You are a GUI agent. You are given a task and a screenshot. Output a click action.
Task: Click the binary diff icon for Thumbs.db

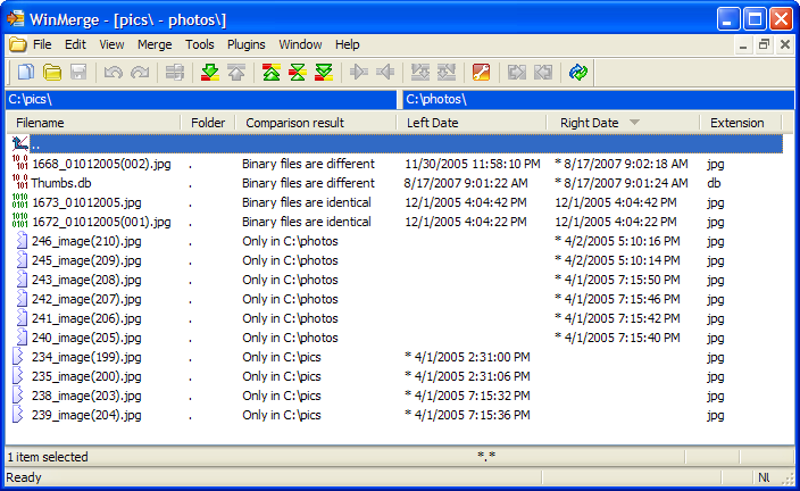coord(20,182)
